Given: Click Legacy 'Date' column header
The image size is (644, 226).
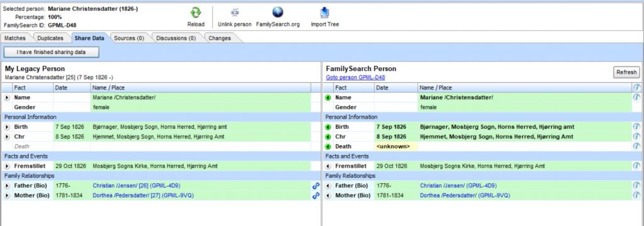Looking at the screenshot, I should coord(72,87).
